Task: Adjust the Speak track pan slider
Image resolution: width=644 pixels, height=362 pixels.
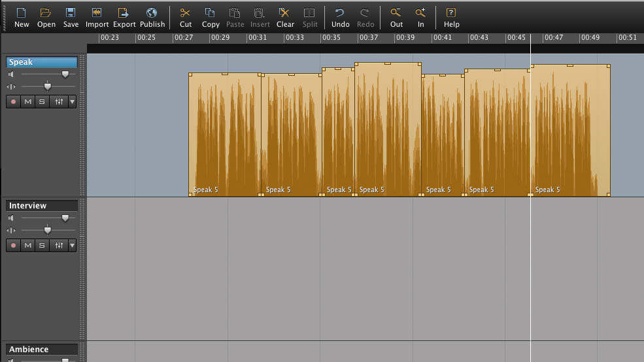Action: coord(48,87)
